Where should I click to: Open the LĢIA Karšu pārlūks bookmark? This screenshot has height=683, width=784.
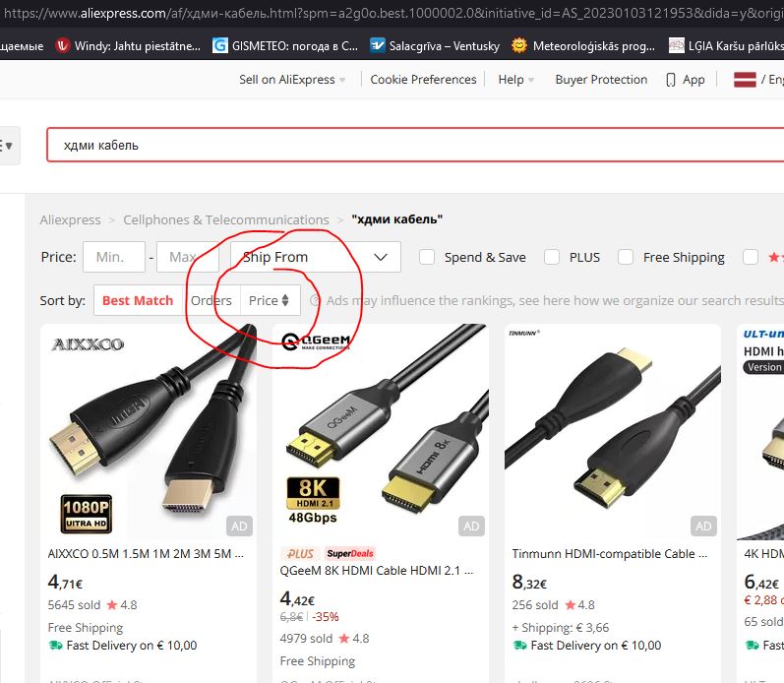pos(726,46)
